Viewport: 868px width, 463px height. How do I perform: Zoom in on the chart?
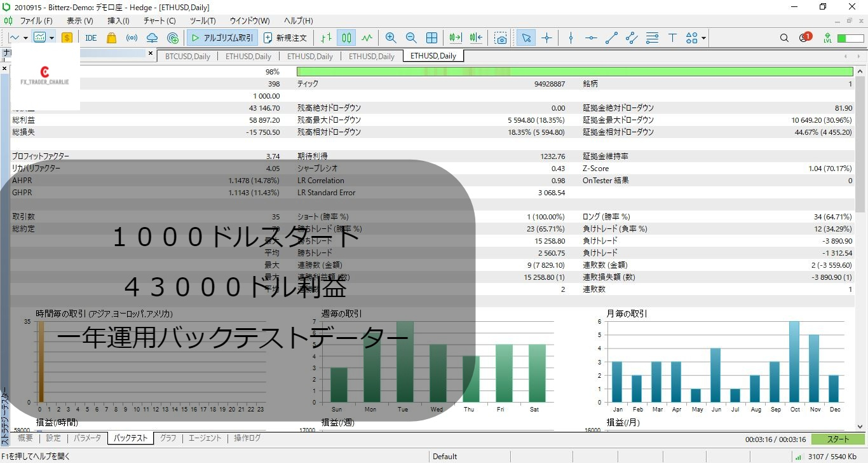click(391, 38)
